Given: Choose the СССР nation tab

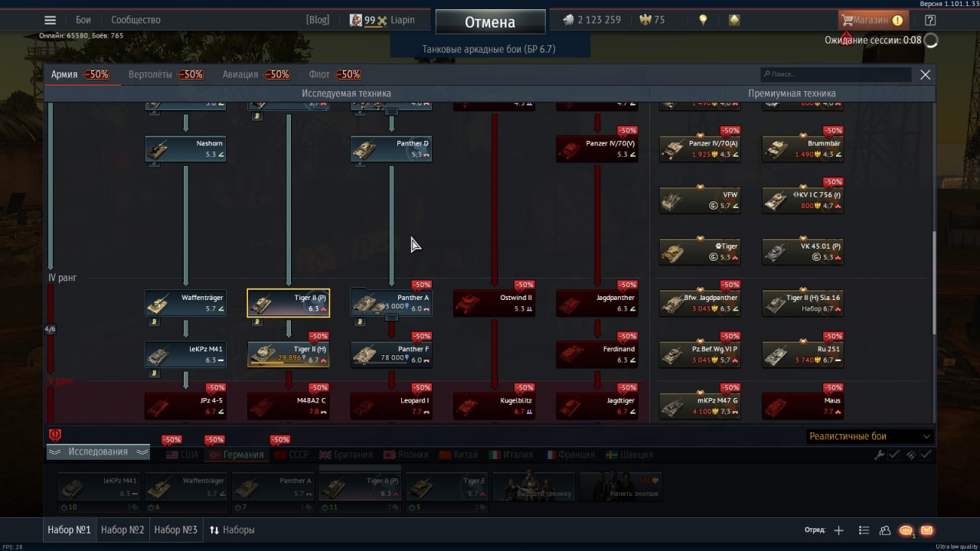Looking at the screenshot, I should click(292, 455).
